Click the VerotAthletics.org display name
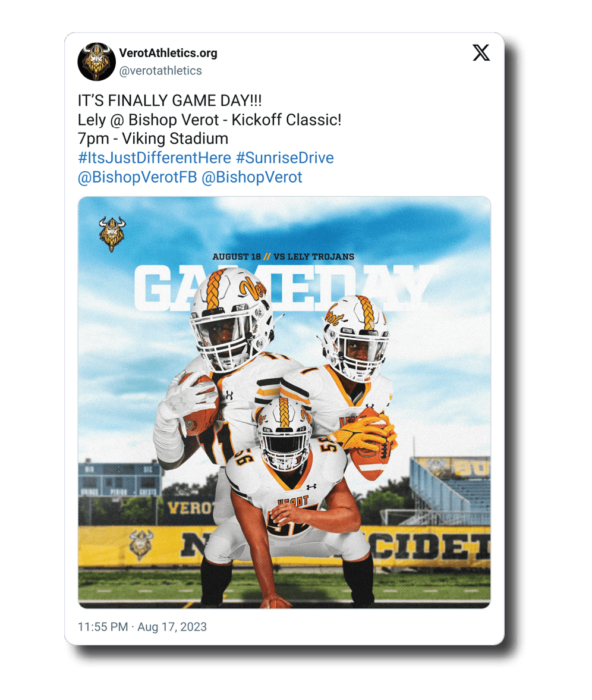Image resolution: width=592 pixels, height=700 pixels. (168, 53)
